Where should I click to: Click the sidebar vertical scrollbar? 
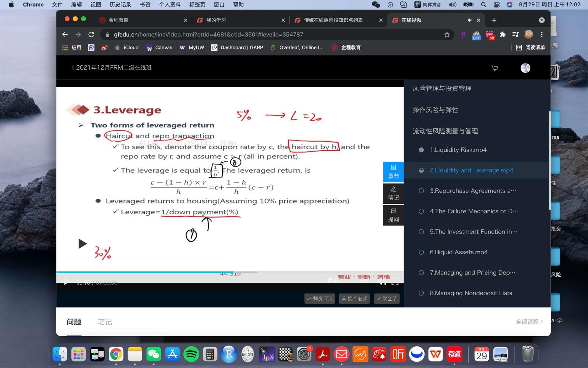click(x=549, y=160)
